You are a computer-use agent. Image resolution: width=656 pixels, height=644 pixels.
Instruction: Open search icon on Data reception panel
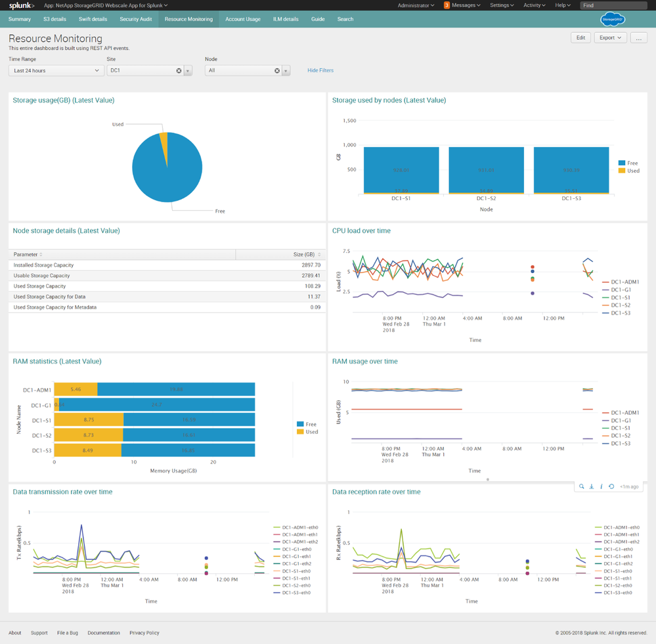click(581, 486)
